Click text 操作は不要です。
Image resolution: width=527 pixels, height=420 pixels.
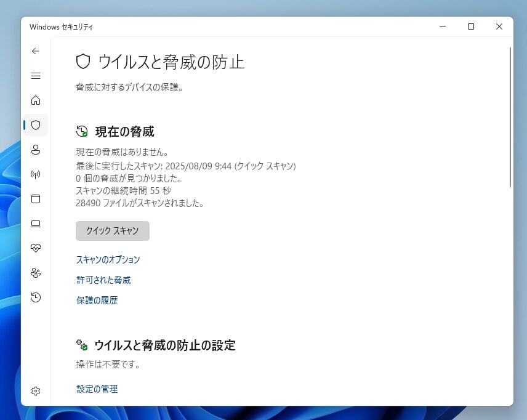[x=108, y=364]
